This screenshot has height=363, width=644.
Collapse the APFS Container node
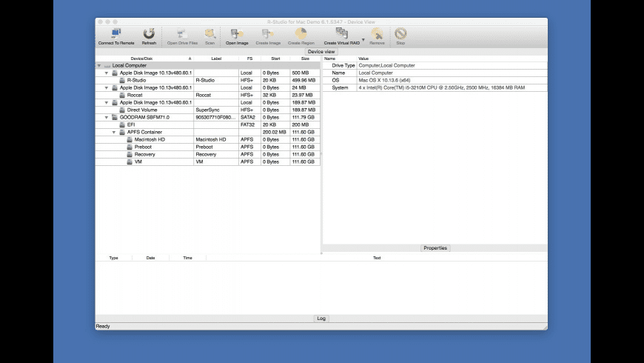click(x=114, y=132)
